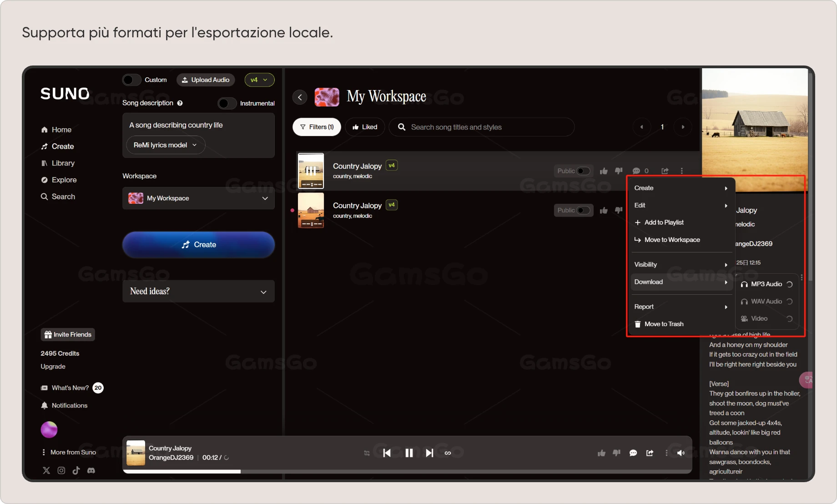Toggle Public on second Country Jalopy
837x504 pixels.
click(x=583, y=210)
